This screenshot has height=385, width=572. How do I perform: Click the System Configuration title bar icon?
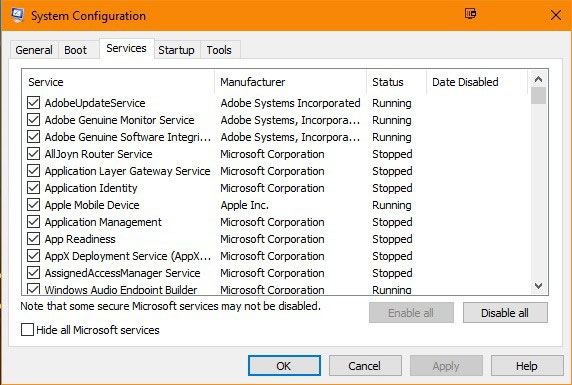(x=17, y=15)
